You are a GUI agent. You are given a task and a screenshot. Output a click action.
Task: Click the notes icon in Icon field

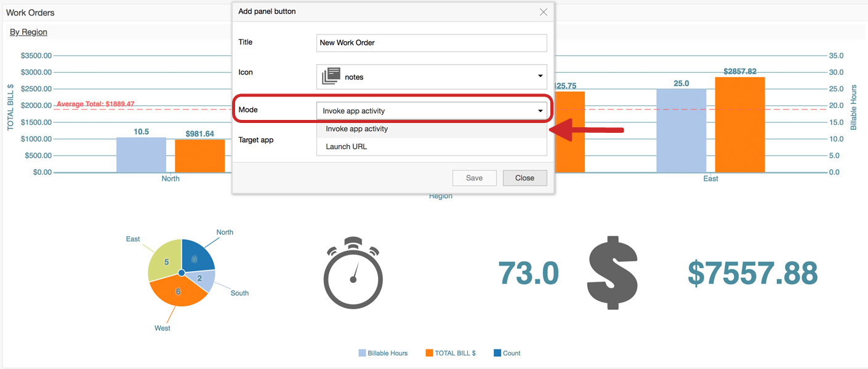click(x=331, y=76)
